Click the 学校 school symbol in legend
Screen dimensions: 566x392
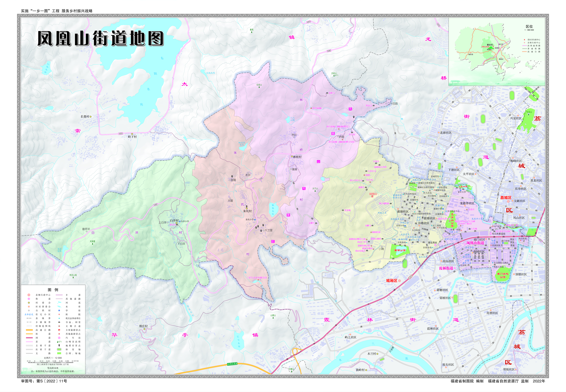pos(59,311)
